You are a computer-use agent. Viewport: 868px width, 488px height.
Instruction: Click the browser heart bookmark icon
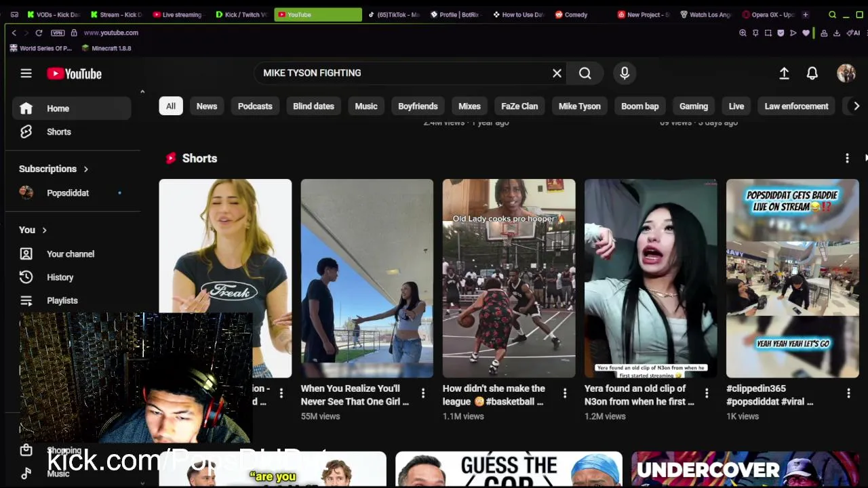point(806,33)
